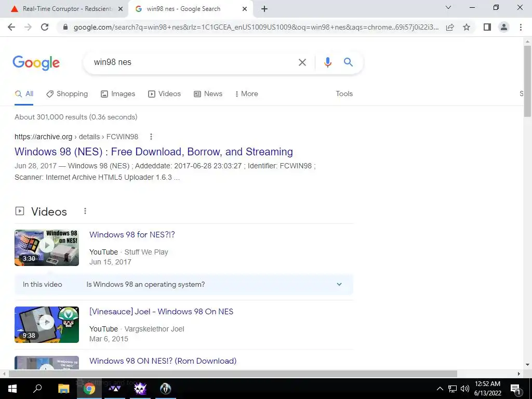The height and width of the screenshot is (399, 532).
Task: Open a new tab with the plus button
Action: point(264,9)
